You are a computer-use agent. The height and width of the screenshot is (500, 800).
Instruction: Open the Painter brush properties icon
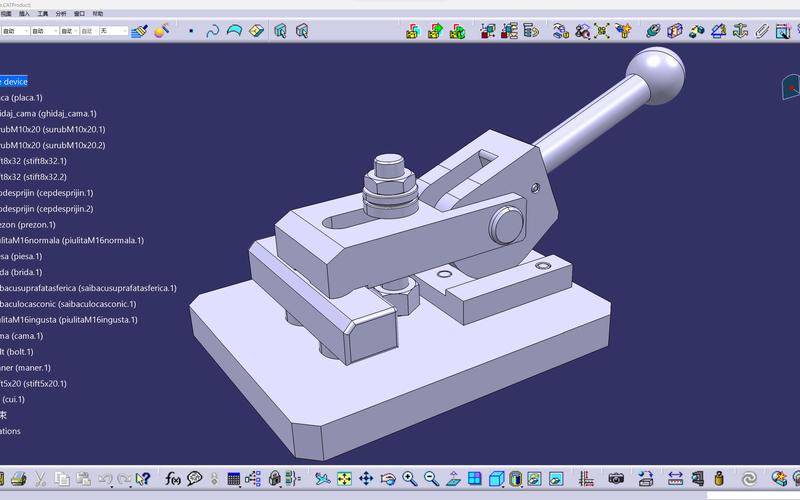(139, 31)
